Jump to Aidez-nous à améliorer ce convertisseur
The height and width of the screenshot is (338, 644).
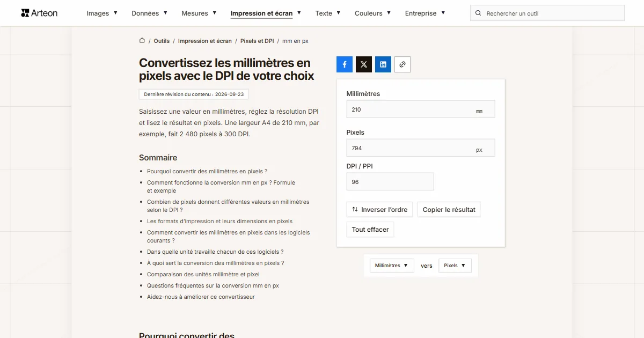pyautogui.click(x=201, y=297)
